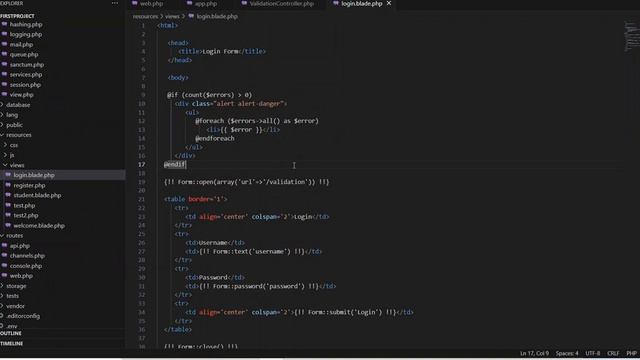Click the file icon beside api.php

pyautogui.click(x=4, y=245)
